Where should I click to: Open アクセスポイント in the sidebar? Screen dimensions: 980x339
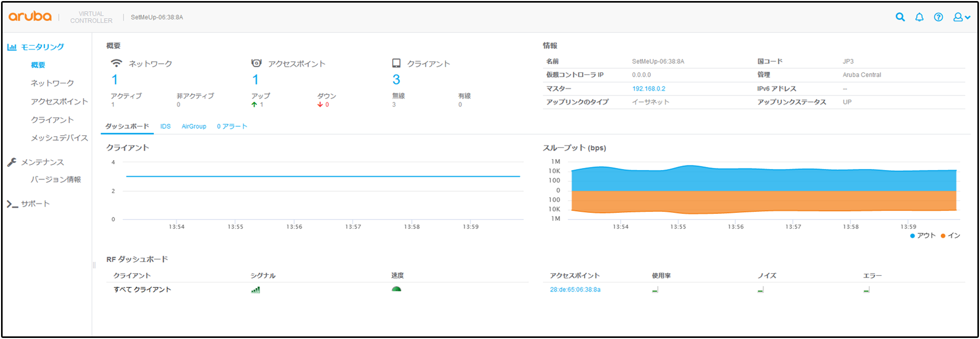point(59,102)
